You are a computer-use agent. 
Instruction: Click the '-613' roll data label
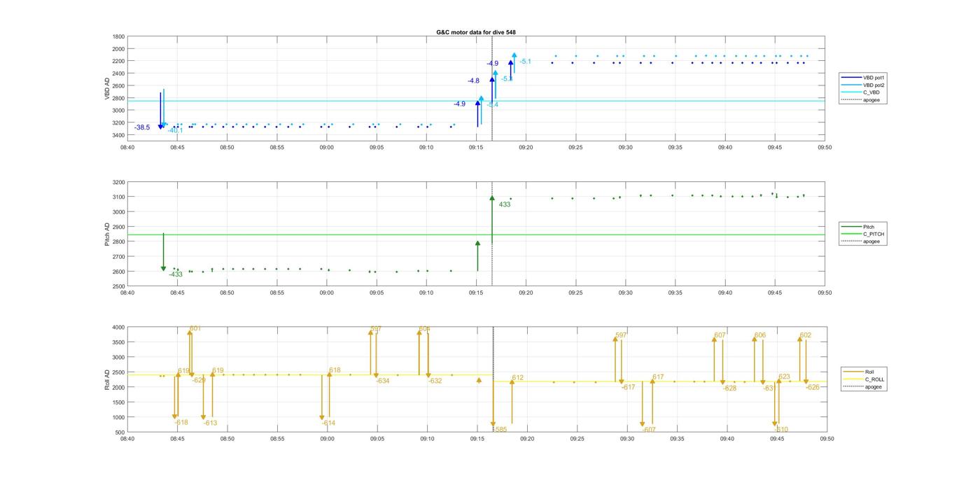coord(211,423)
